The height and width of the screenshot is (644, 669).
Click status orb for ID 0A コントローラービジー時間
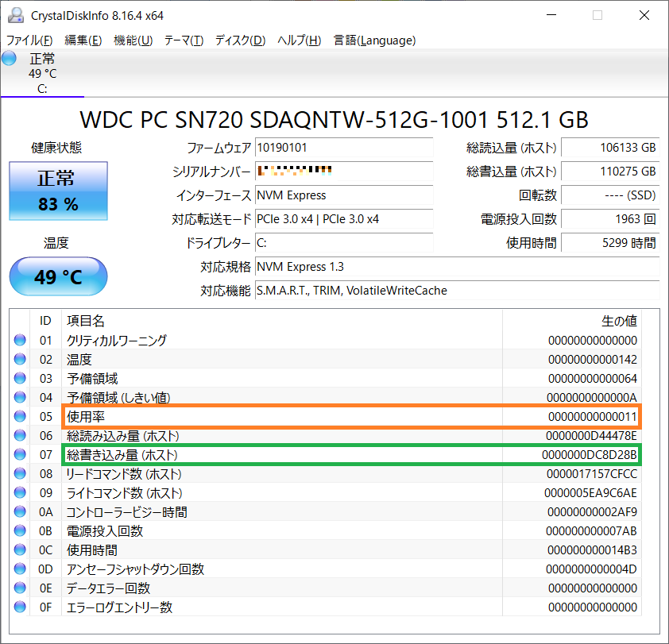(x=20, y=511)
